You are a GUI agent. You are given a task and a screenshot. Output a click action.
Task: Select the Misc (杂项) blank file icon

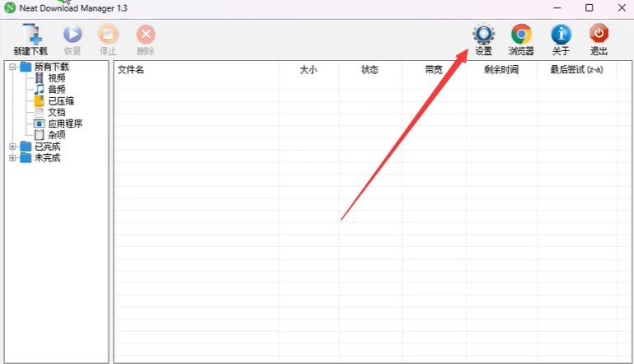pos(39,134)
